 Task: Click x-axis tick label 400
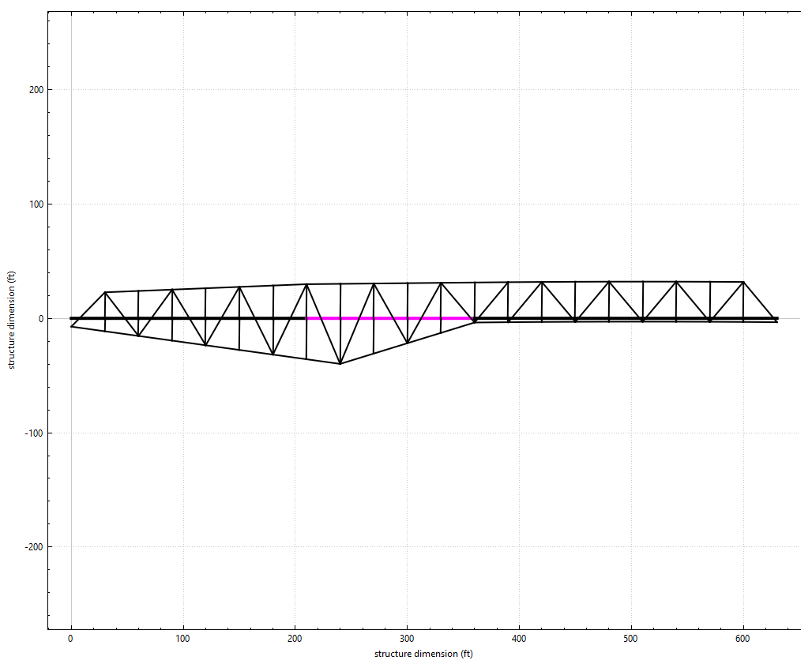click(x=519, y=638)
